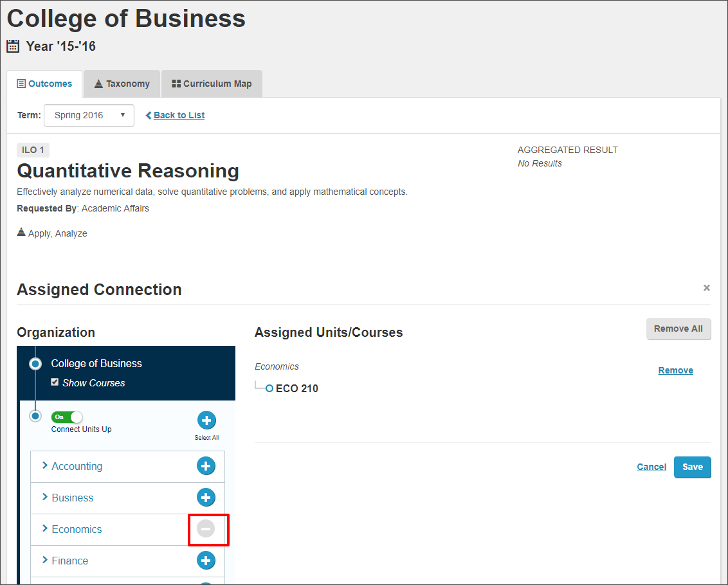Click the taxonomy pyramid icon beside Apply, Analyze

click(21, 232)
